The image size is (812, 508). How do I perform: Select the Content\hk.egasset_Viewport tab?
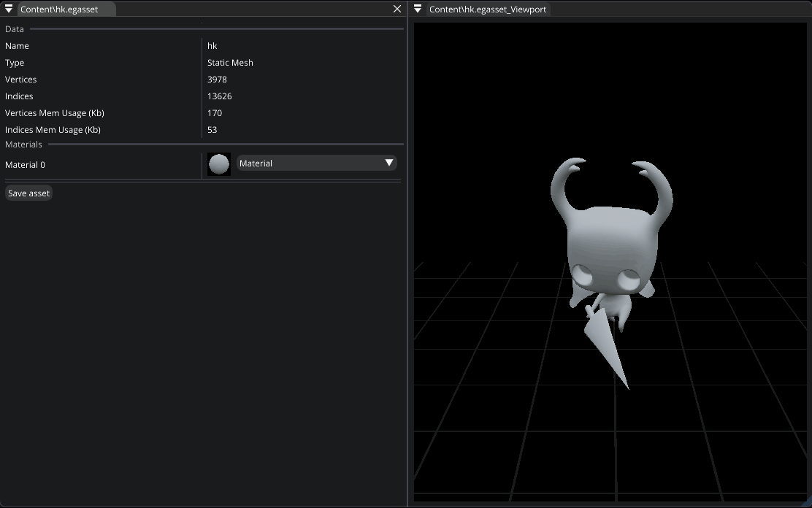tap(488, 9)
